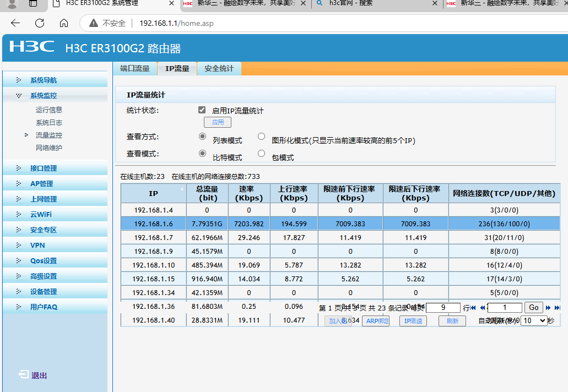This screenshot has height=392, width=568.
Task: Click the browser back arrow
Action: click(15, 23)
